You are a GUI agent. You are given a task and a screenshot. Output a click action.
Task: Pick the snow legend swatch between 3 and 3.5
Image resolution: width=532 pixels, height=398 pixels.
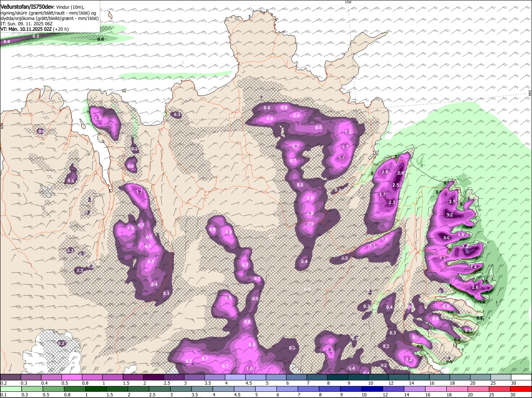pyautogui.click(x=195, y=377)
